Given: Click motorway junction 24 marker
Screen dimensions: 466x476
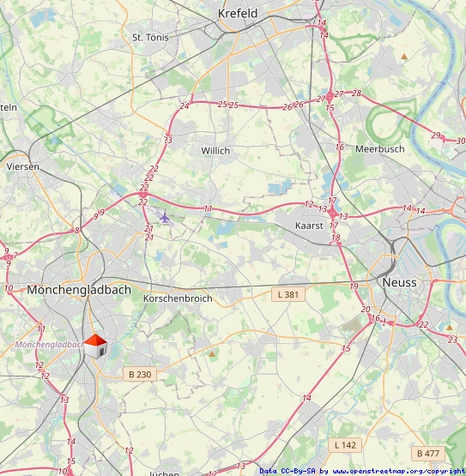Looking at the screenshot, I should (x=185, y=106).
